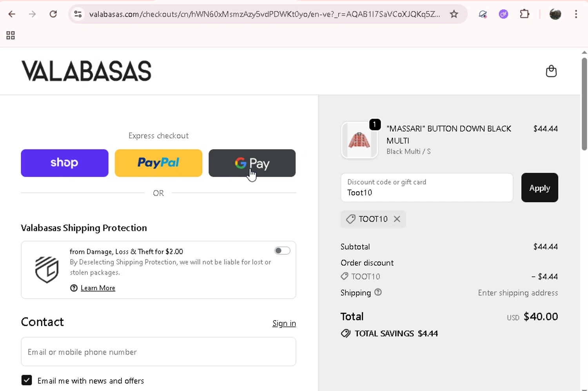Go forward in browser history
The image size is (588, 391).
pyautogui.click(x=32, y=14)
